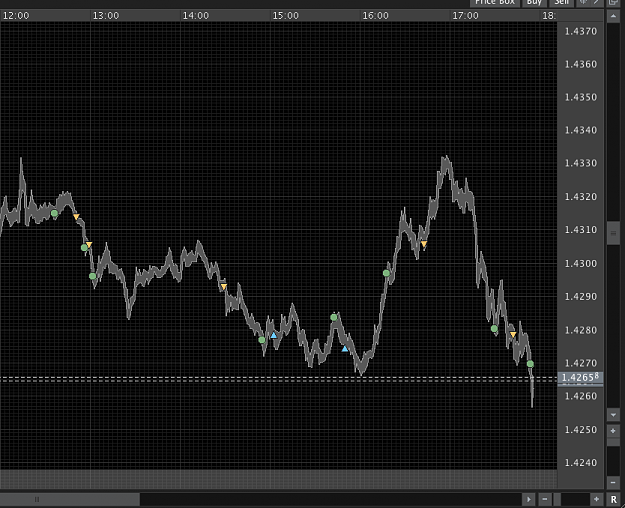
Task: Select green circle marker near 1.4305 before 13:00
Action: 84,248
